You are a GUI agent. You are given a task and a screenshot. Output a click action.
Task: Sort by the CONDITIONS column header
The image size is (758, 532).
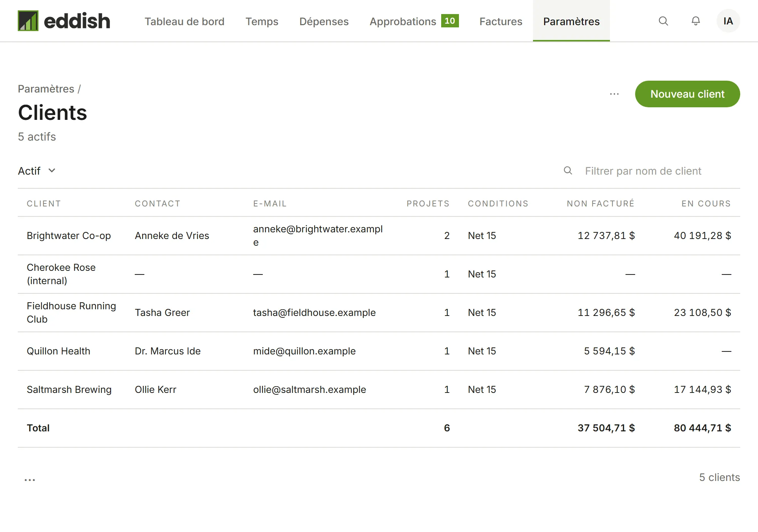[x=498, y=203]
